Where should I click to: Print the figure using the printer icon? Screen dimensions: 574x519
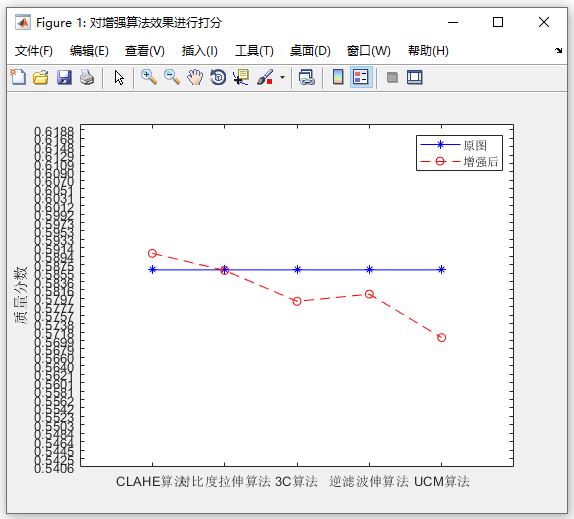click(87, 77)
